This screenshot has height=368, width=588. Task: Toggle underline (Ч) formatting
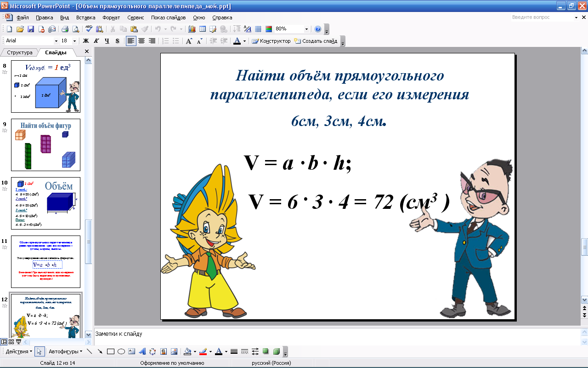coord(107,41)
